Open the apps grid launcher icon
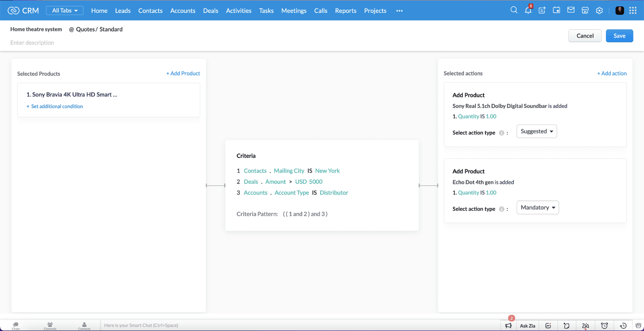This screenshot has width=644, height=331. (x=633, y=10)
